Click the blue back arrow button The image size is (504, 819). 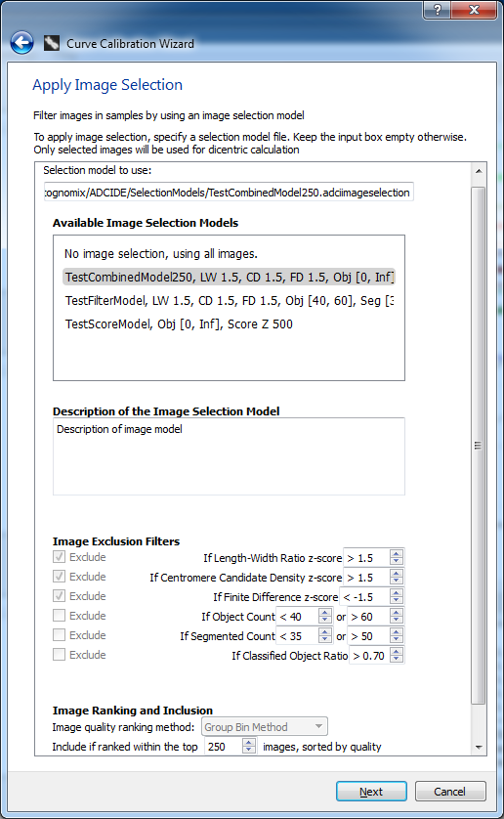tap(21, 43)
